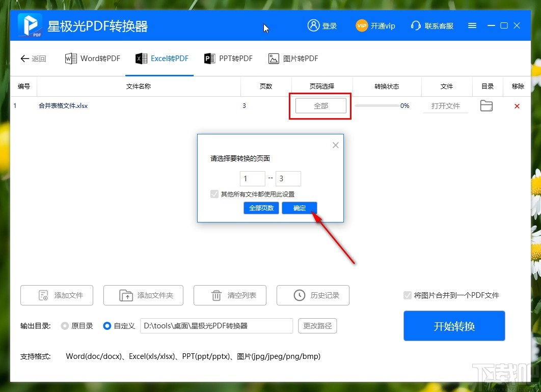
Task: Open the hamburger menu in the title bar
Action: pos(472,25)
